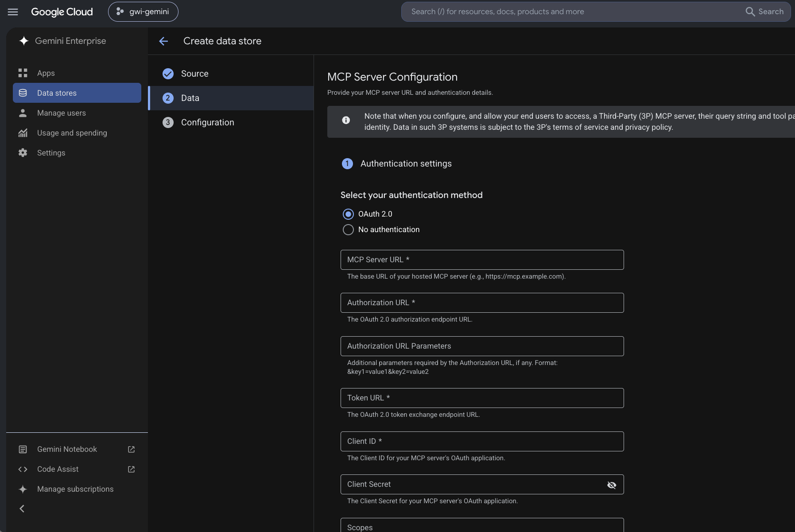Click the Apps grid icon
795x532 pixels.
(x=23, y=73)
